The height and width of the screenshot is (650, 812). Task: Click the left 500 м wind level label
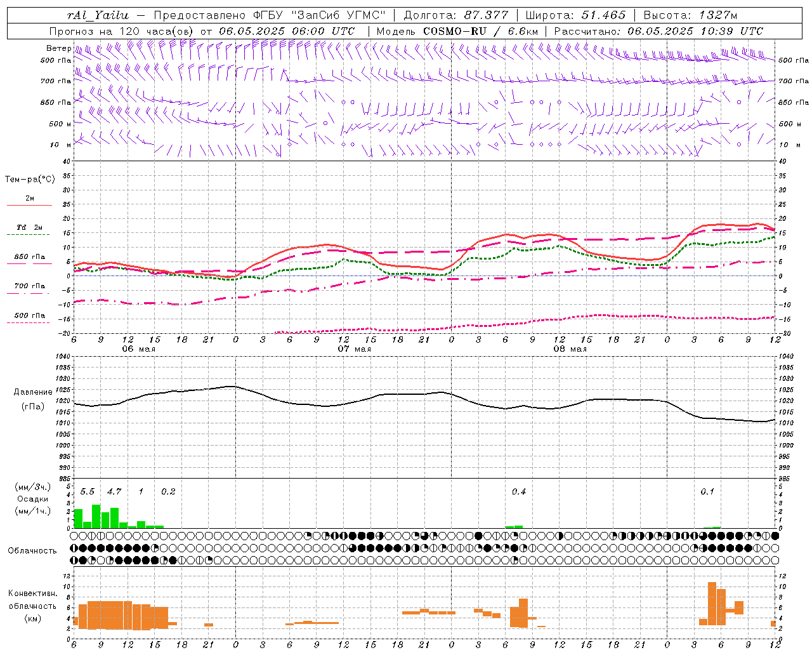[60, 124]
